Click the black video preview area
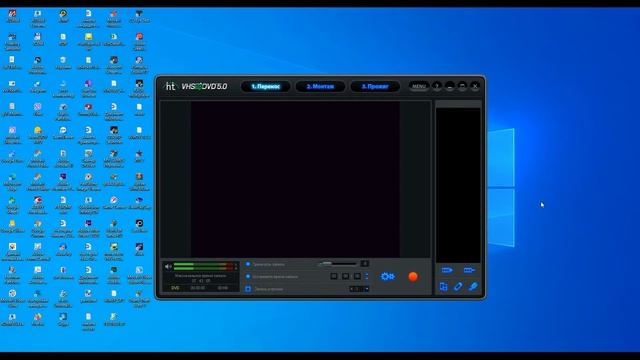640x360 pixels. (295, 179)
